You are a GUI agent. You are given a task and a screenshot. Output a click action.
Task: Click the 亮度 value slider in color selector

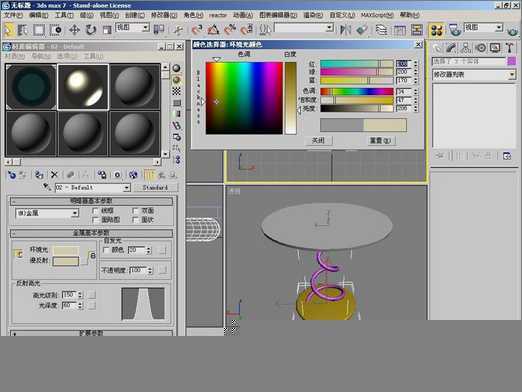[357, 108]
